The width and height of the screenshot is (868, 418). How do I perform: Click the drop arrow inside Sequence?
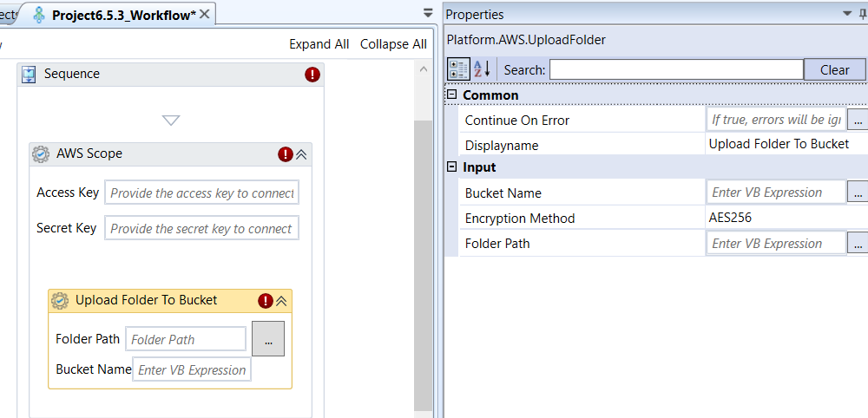tap(171, 120)
